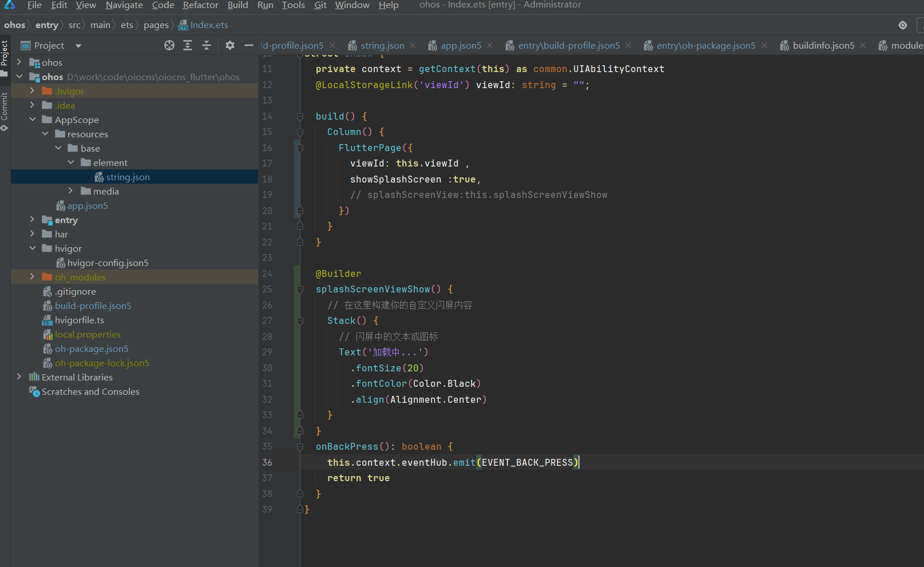
Task: Click 'src' in the breadcrumb path
Action: [x=74, y=25]
